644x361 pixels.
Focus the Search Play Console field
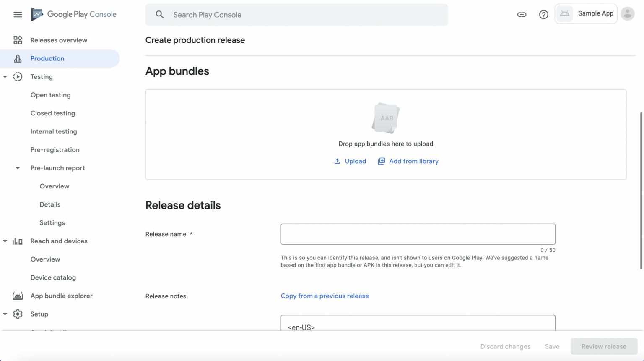296,15
